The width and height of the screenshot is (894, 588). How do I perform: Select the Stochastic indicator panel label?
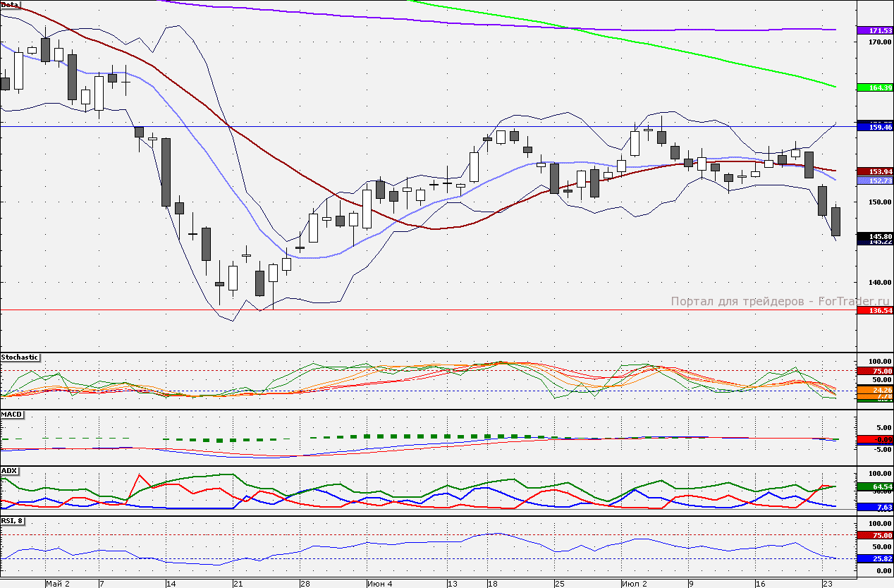tap(20, 357)
